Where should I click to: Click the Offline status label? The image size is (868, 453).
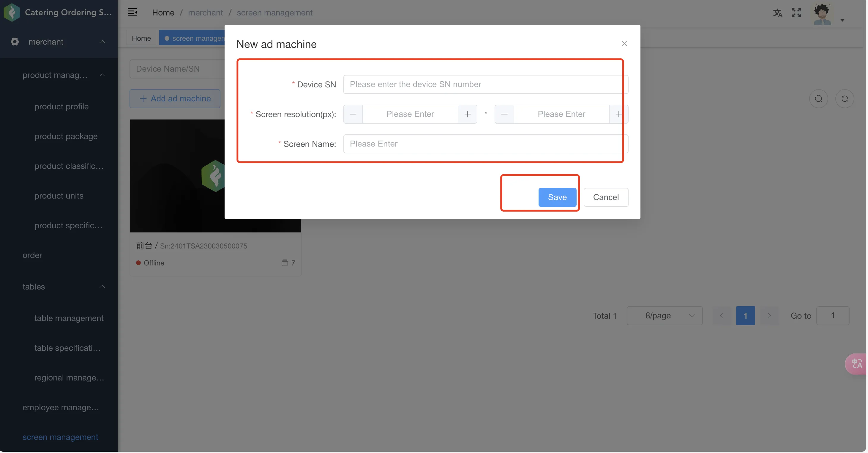click(154, 263)
